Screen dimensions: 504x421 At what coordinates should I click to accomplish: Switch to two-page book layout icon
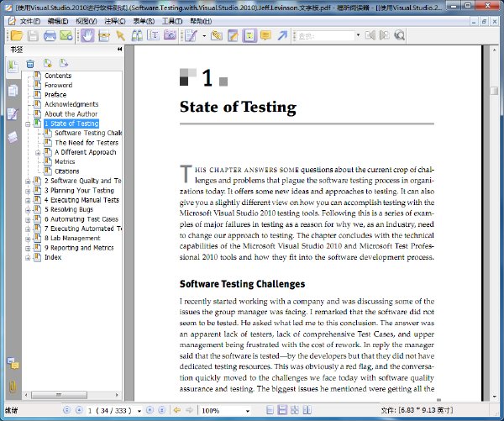307,410
